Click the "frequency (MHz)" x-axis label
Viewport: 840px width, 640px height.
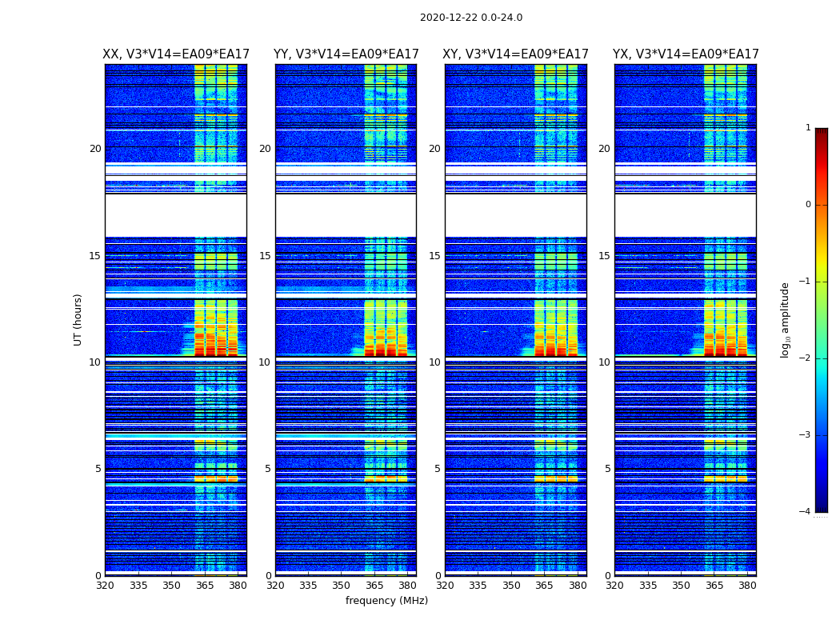pos(386,601)
